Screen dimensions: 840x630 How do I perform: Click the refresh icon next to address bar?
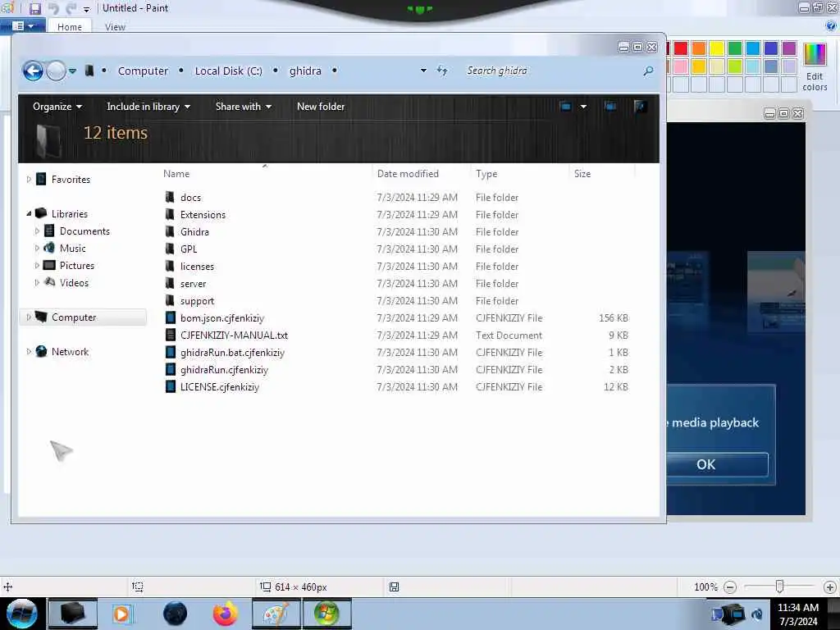tap(442, 71)
